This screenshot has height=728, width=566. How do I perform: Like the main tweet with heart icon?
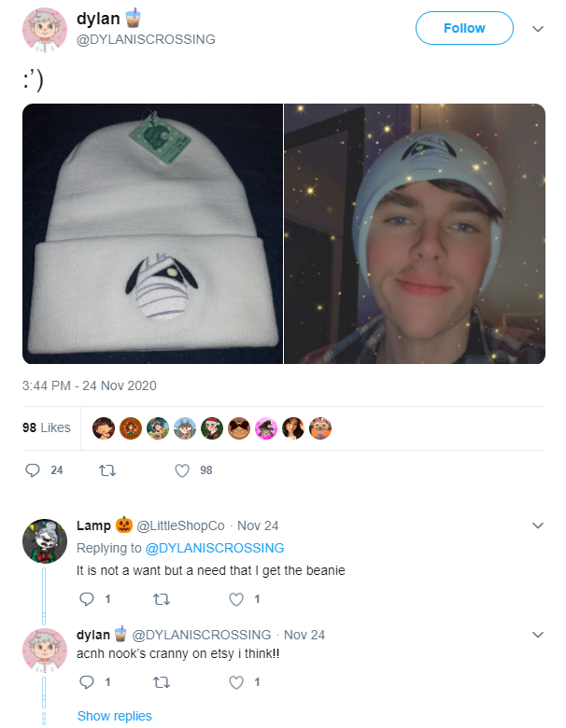pyautogui.click(x=182, y=470)
